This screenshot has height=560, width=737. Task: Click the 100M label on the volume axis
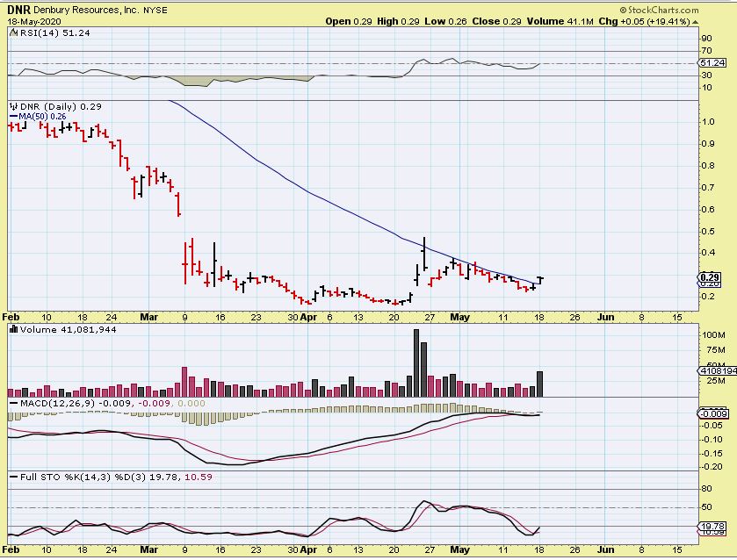coord(713,335)
